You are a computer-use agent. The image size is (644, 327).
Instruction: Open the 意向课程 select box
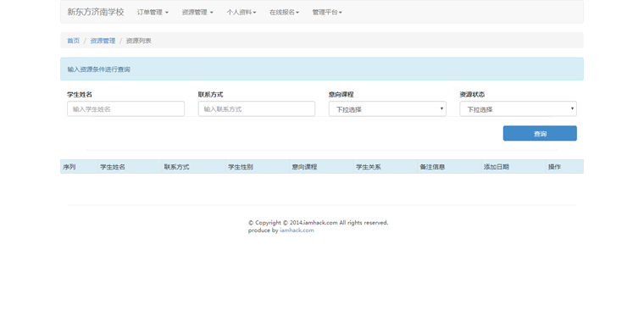pyautogui.click(x=387, y=109)
